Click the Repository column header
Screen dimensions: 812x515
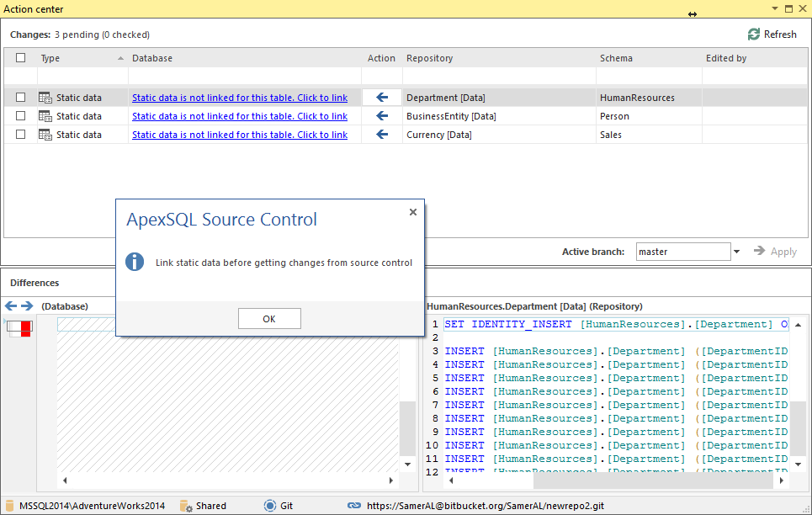coord(499,58)
